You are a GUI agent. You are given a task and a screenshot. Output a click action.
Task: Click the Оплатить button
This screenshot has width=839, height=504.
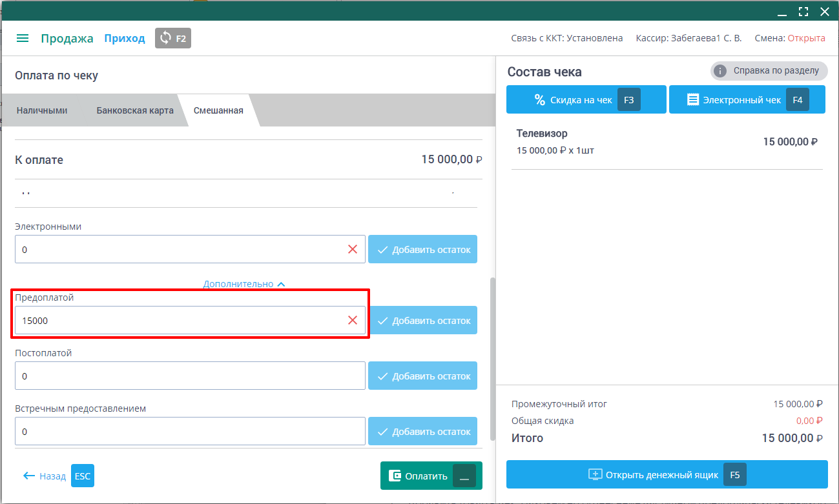(x=431, y=476)
